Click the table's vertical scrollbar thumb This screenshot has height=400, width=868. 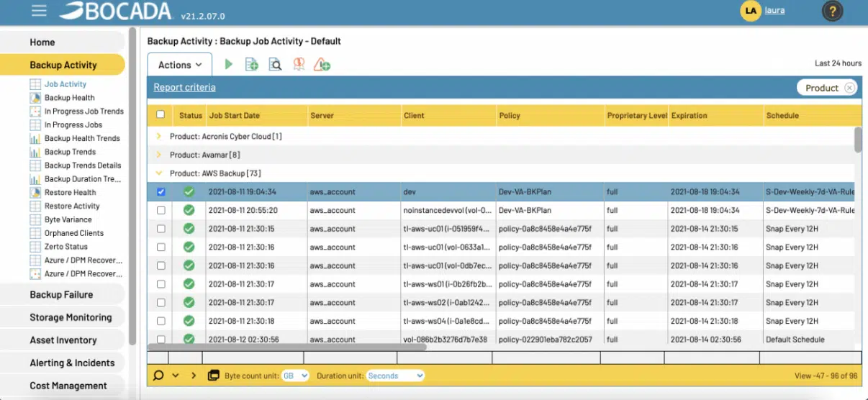[x=858, y=140]
